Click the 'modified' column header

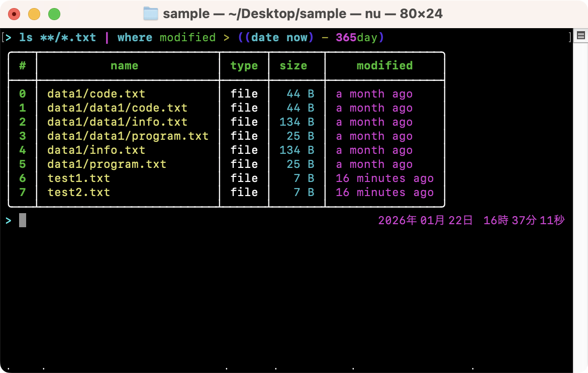point(384,66)
